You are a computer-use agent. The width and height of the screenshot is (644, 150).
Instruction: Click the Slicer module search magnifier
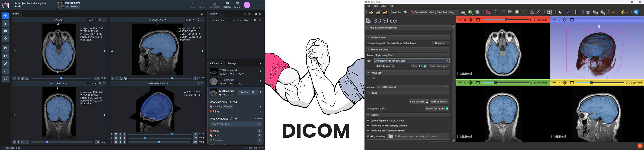(x=406, y=12)
